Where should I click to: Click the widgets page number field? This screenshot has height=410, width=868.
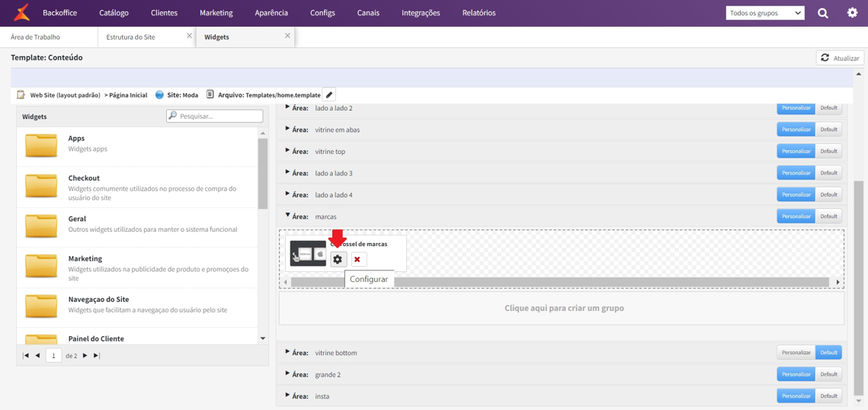[53, 356]
